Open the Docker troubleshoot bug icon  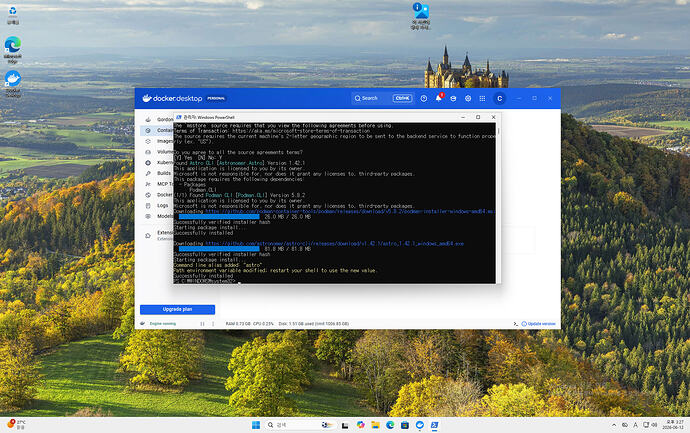click(x=453, y=99)
